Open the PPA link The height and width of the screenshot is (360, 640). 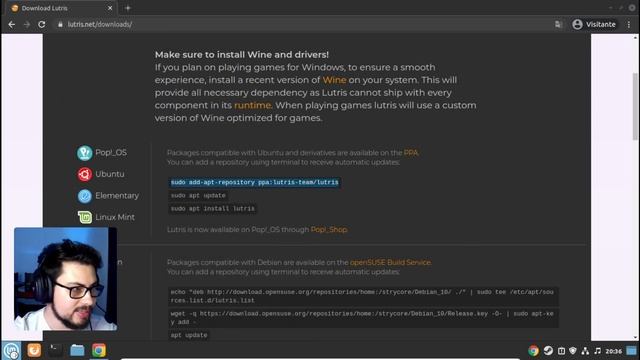[x=411, y=153]
